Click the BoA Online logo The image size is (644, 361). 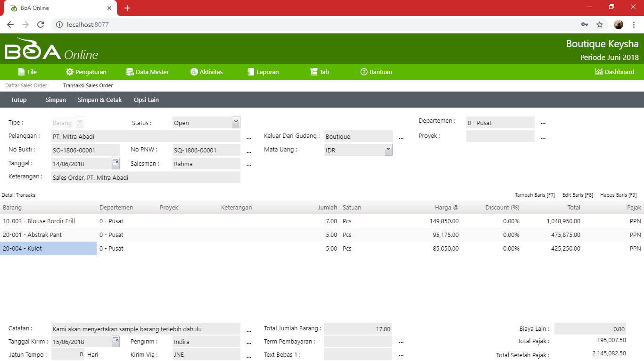click(x=51, y=49)
